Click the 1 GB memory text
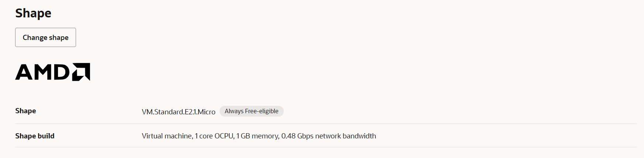This screenshot has height=158, width=644. pyautogui.click(x=258, y=136)
